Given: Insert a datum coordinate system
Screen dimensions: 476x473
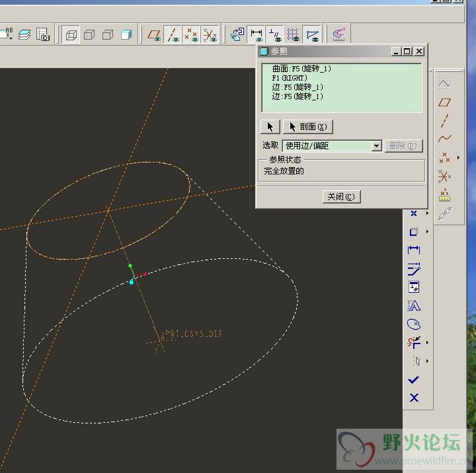Looking at the screenshot, I should coord(445,176).
